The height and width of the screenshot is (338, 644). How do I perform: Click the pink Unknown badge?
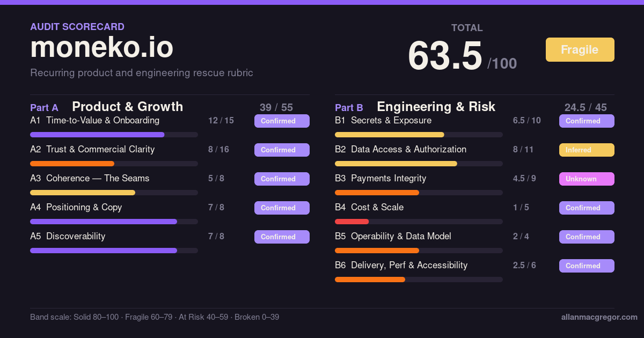click(587, 179)
